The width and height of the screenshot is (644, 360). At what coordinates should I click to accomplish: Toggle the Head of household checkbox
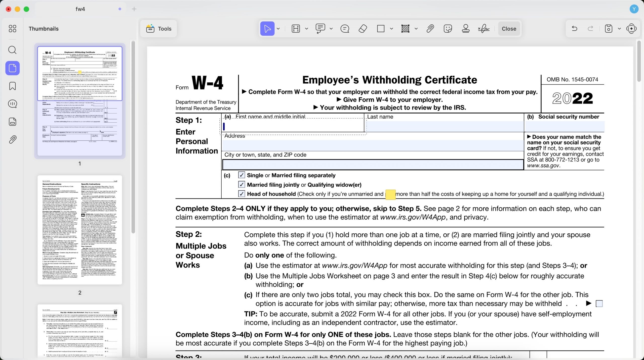point(242,194)
